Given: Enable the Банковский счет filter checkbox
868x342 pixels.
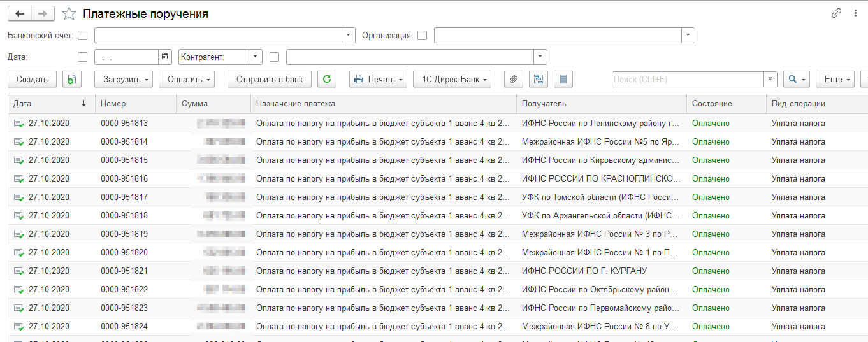Looking at the screenshot, I should (x=82, y=36).
